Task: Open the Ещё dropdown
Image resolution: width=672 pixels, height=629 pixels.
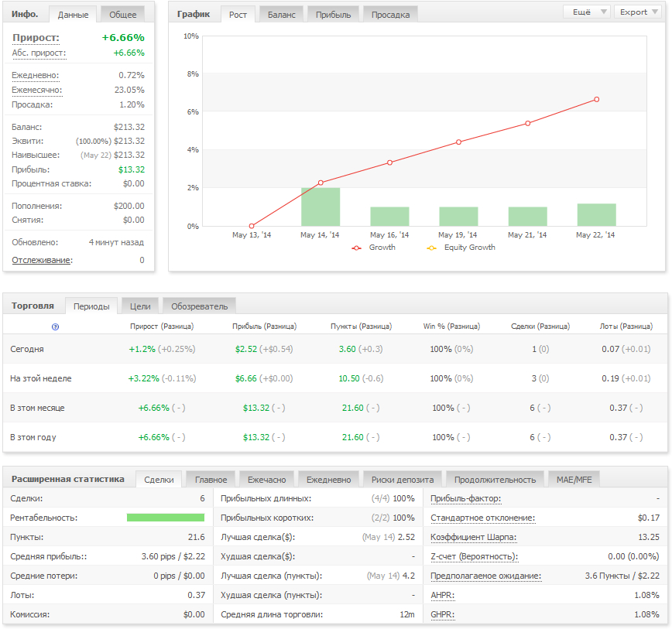Action: [x=587, y=12]
